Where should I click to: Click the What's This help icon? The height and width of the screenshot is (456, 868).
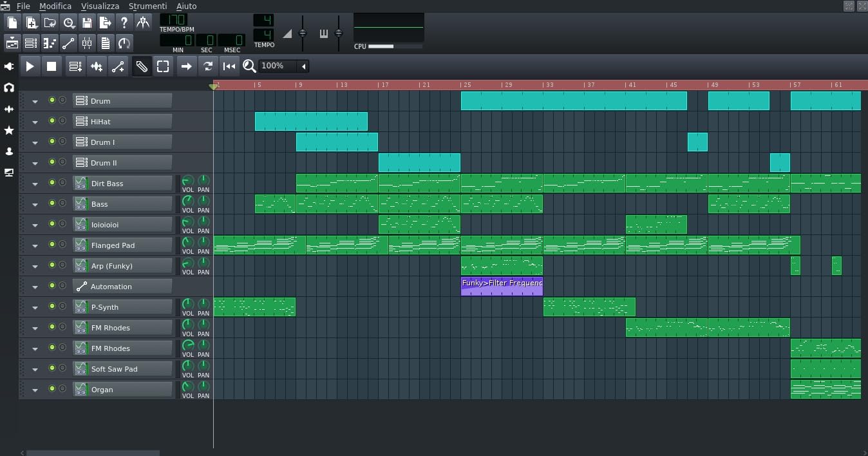pos(124,23)
